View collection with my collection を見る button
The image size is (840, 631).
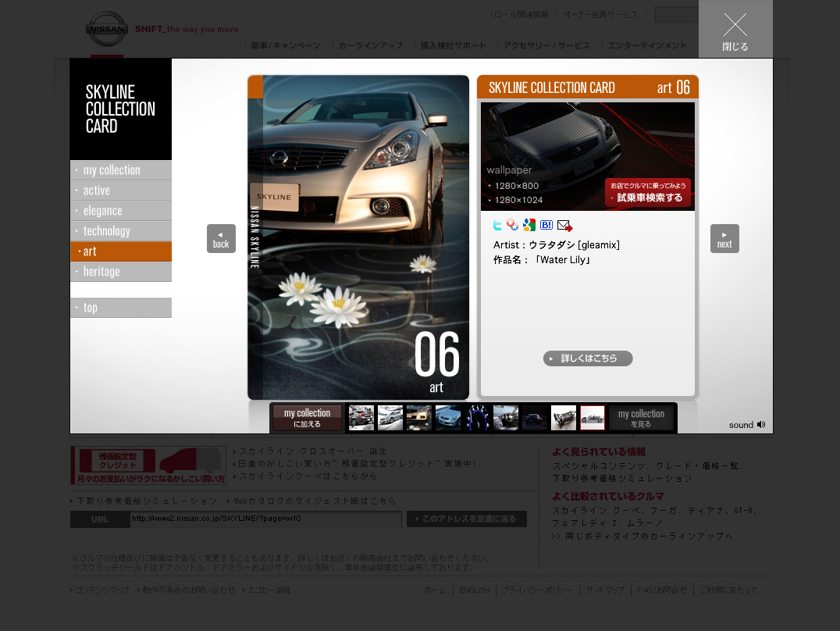(x=641, y=418)
